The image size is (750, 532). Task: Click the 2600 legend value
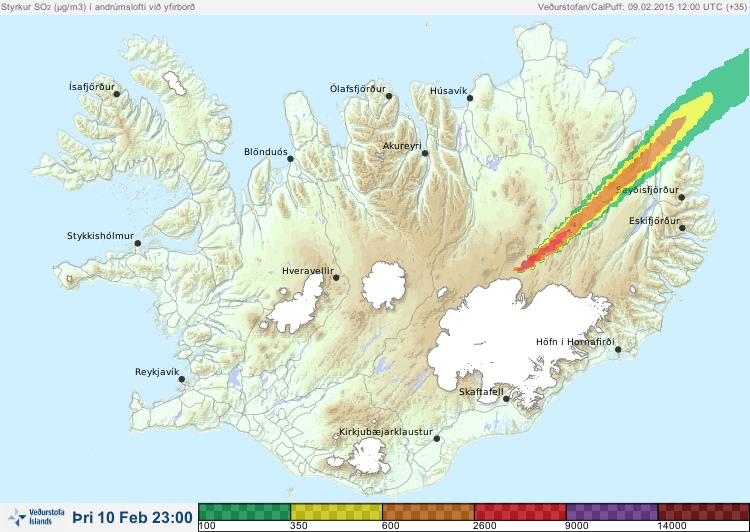pos(485,526)
